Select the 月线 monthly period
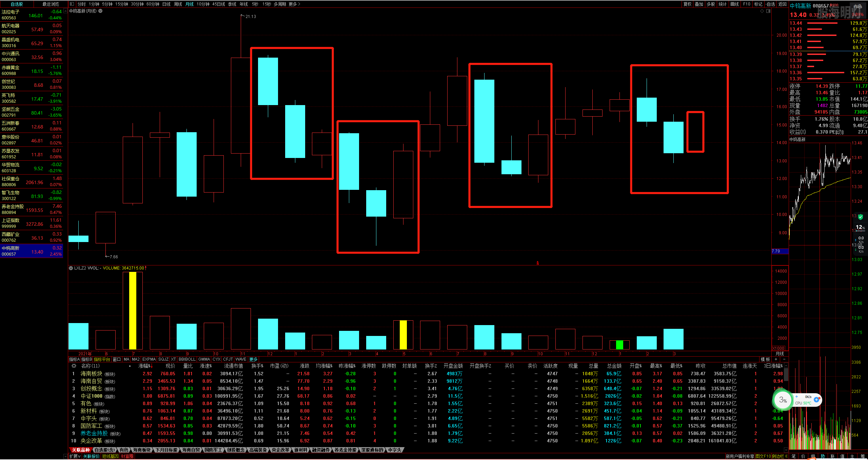Screen dimensions: 868x460 coord(190,4)
